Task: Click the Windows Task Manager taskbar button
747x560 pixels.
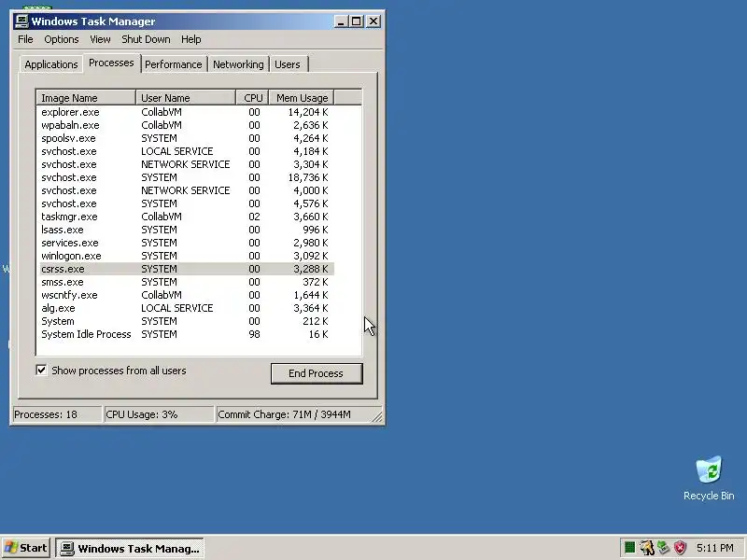Action: [x=130, y=548]
